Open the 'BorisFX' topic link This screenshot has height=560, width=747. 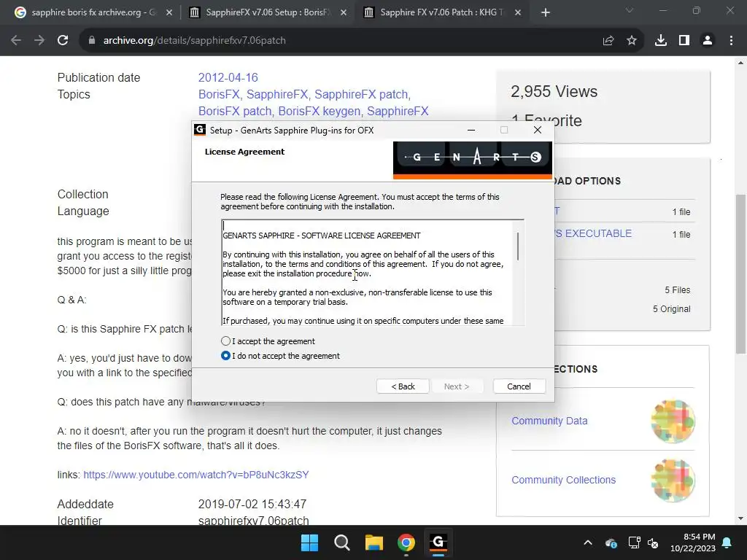tap(219, 94)
